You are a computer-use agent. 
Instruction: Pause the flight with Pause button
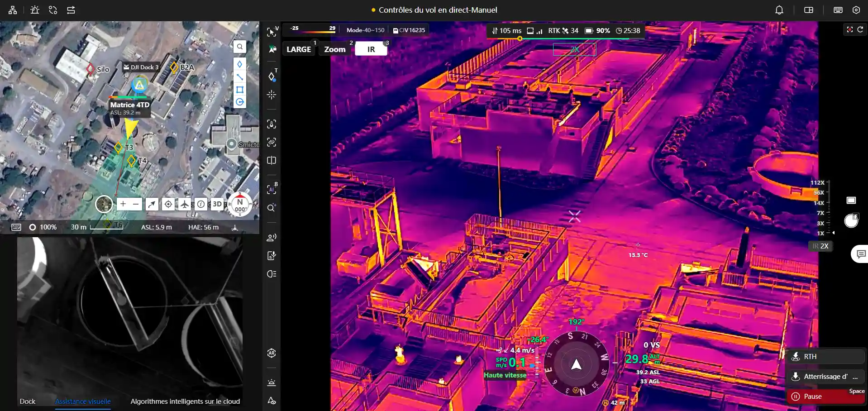coord(825,396)
